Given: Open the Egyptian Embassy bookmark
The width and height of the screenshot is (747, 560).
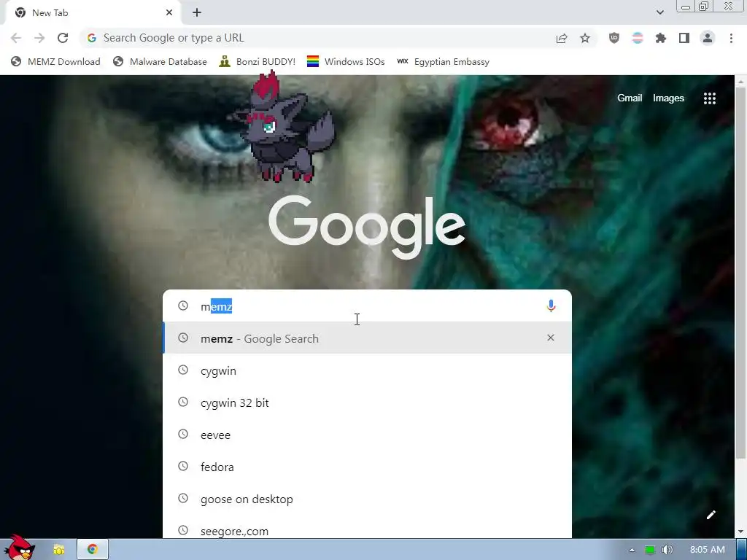Looking at the screenshot, I should [443, 62].
